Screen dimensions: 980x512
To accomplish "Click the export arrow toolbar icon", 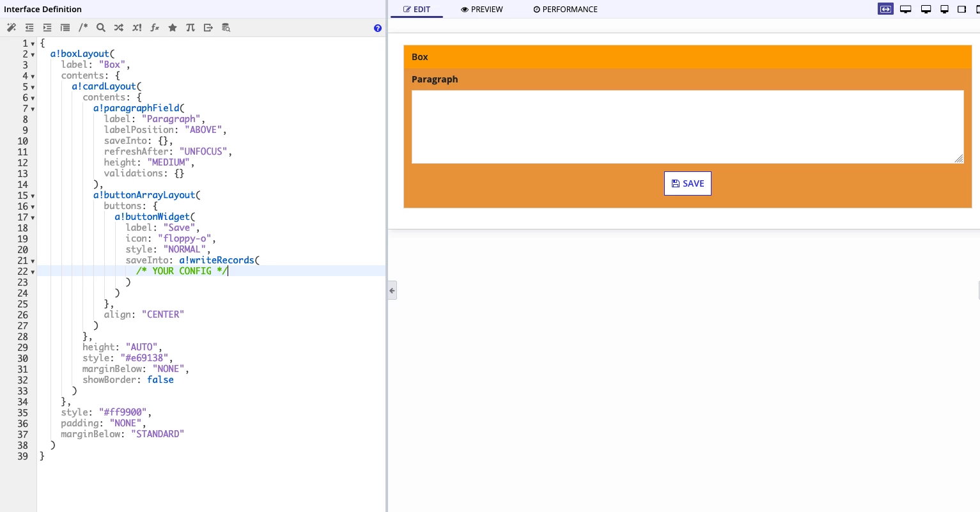I will pos(208,27).
